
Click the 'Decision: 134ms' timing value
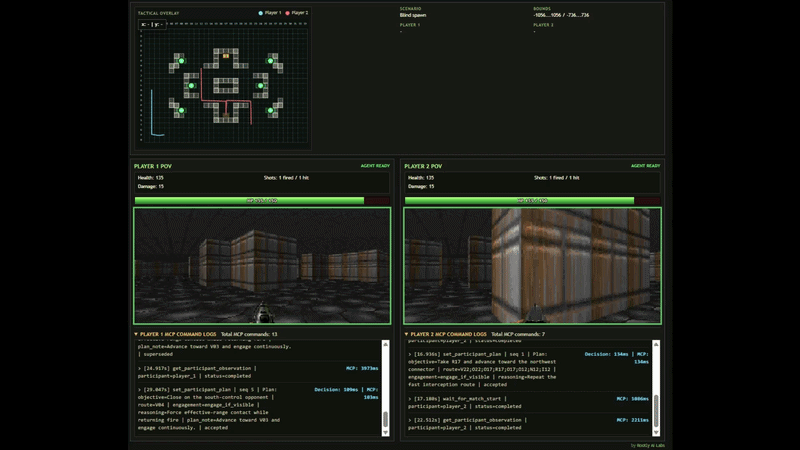[x=606, y=354]
